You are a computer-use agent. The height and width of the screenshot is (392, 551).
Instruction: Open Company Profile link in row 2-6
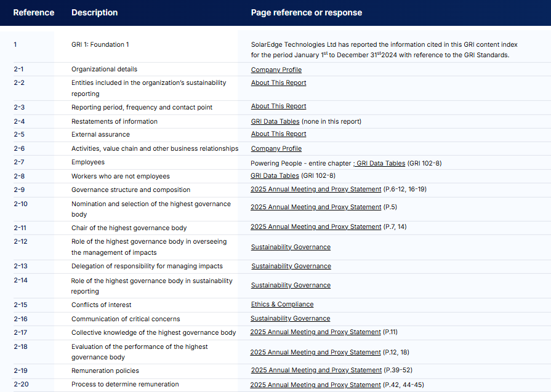276,148
